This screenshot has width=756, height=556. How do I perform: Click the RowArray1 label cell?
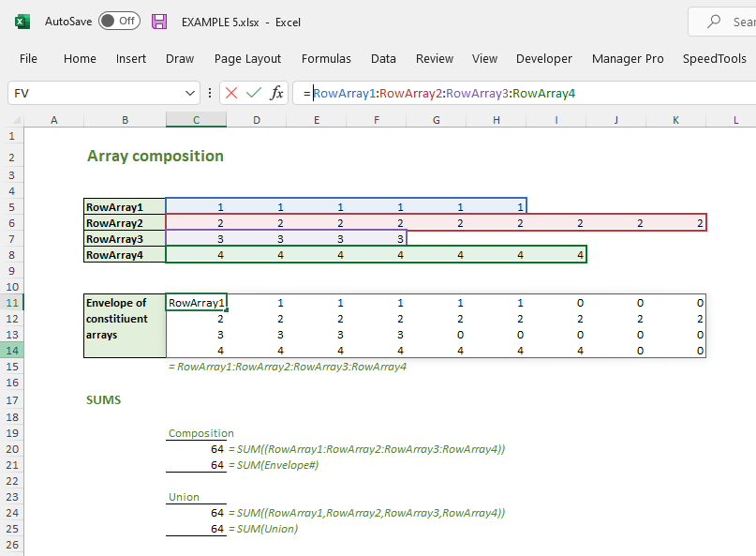[x=125, y=206]
